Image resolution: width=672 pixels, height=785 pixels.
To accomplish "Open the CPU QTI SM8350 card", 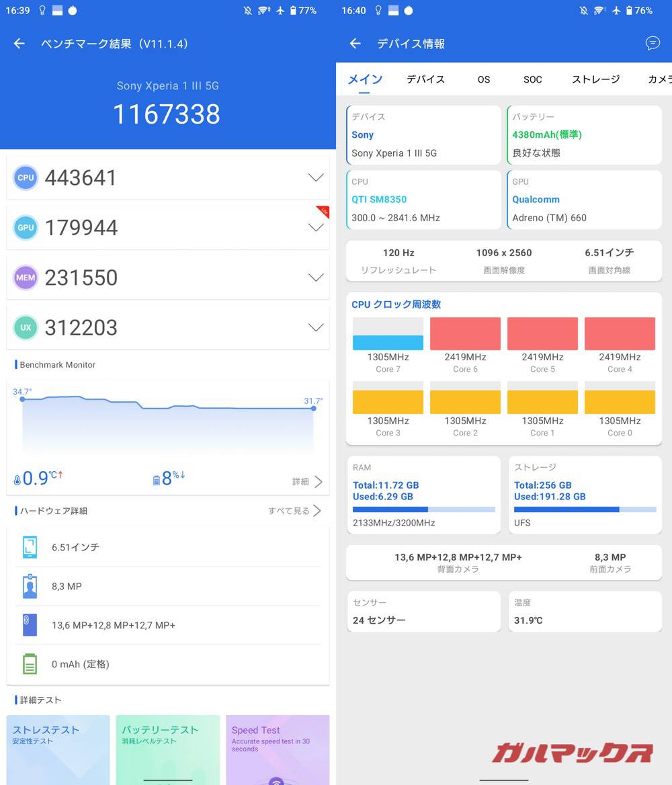I will click(423, 200).
